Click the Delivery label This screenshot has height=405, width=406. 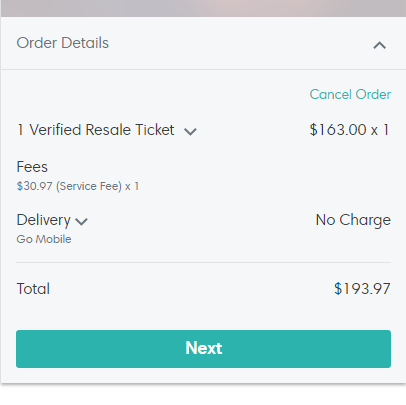[44, 220]
